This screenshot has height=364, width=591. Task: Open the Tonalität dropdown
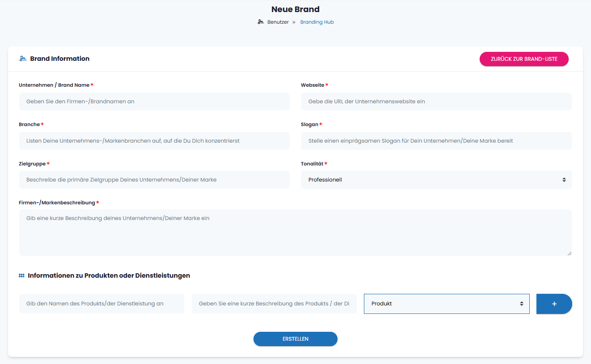[x=436, y=180]
